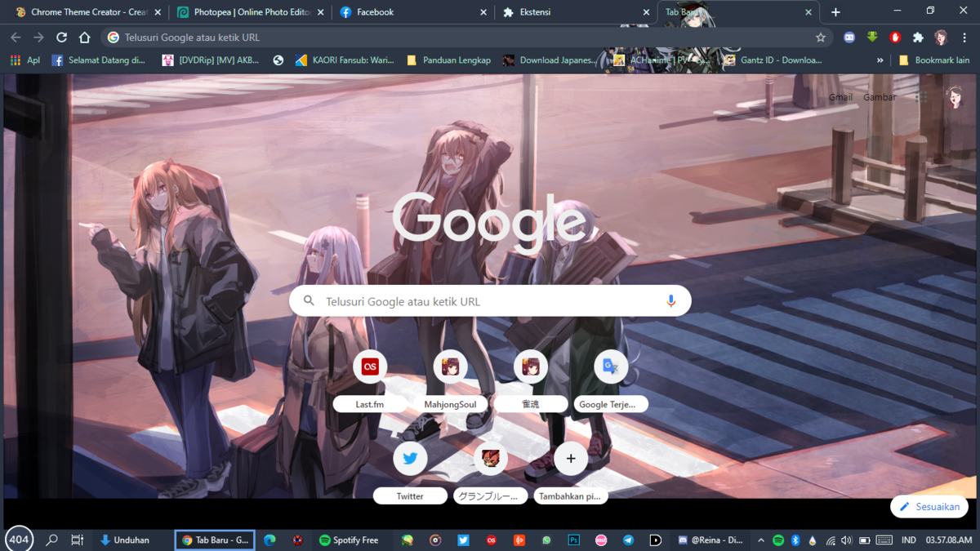This screenshot has width=980, height=551.
Task: Add a shortcut with the plus icon
Action: 571,459
